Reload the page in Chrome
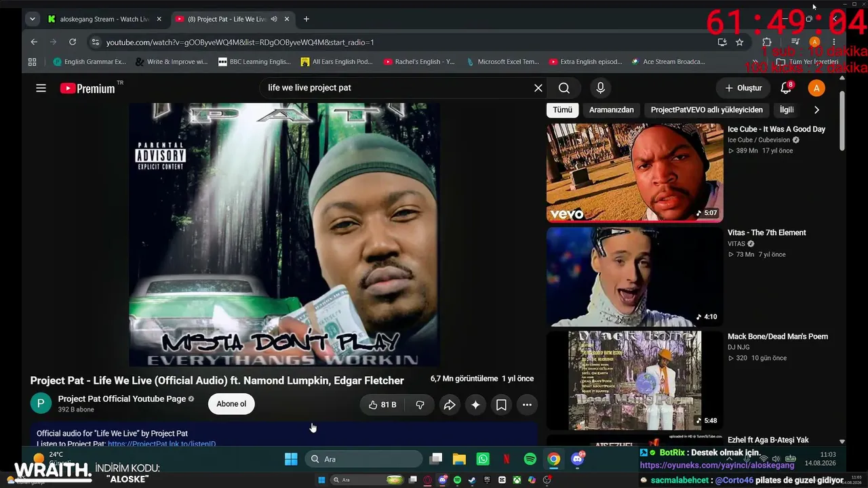Image resolution: width=868 pixels, height=488 pixels. 73,42
